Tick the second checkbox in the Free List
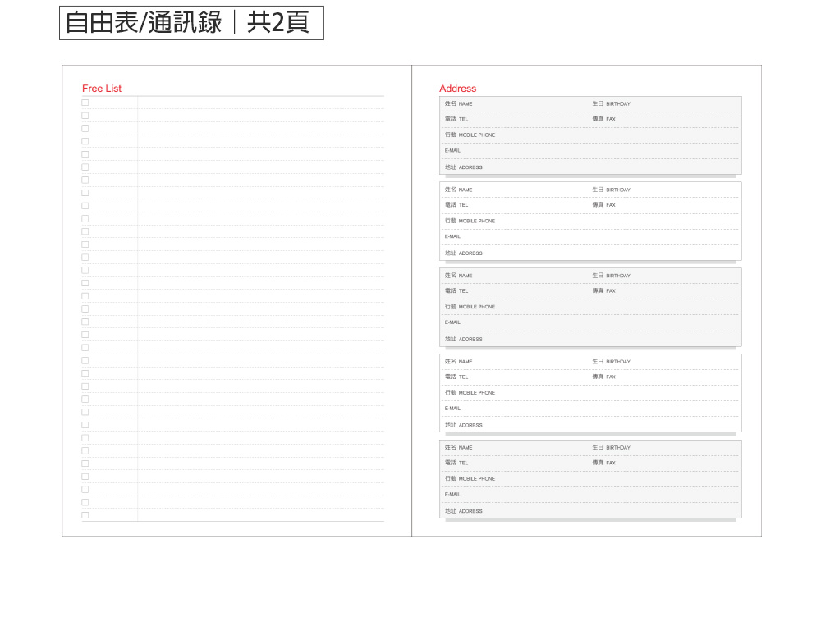 click(x=85, y=116)
